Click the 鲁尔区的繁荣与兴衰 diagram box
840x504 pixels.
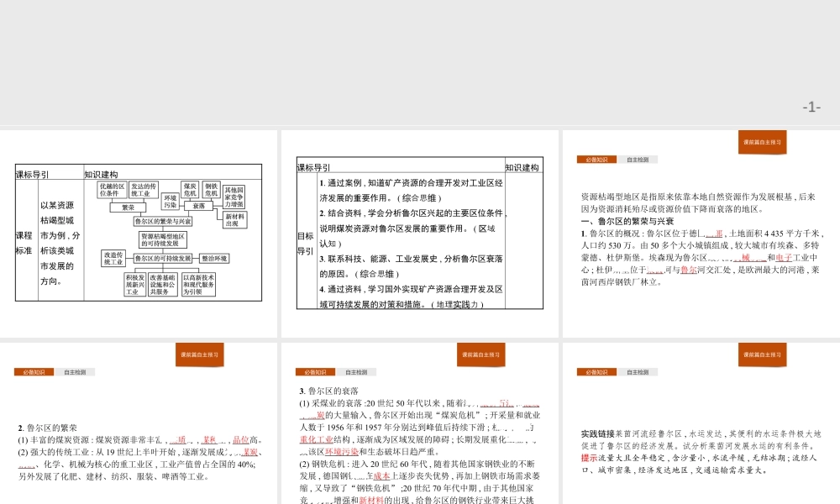point(163,221)
